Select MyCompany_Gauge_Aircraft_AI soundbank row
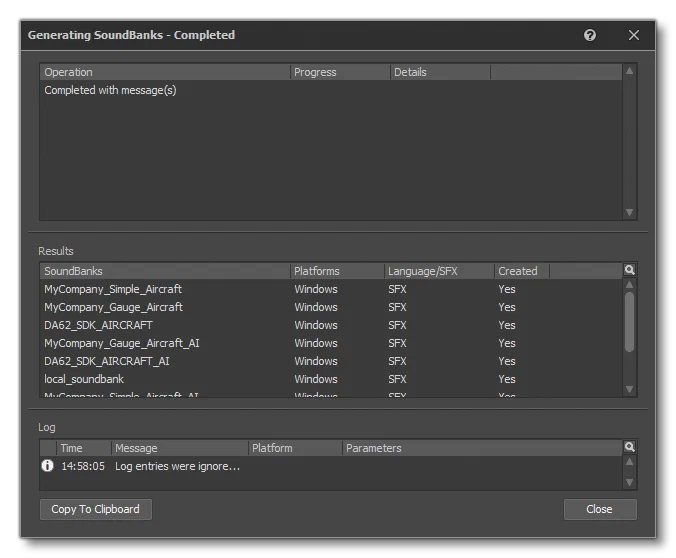The image size is (676, 558). [331, 343]
